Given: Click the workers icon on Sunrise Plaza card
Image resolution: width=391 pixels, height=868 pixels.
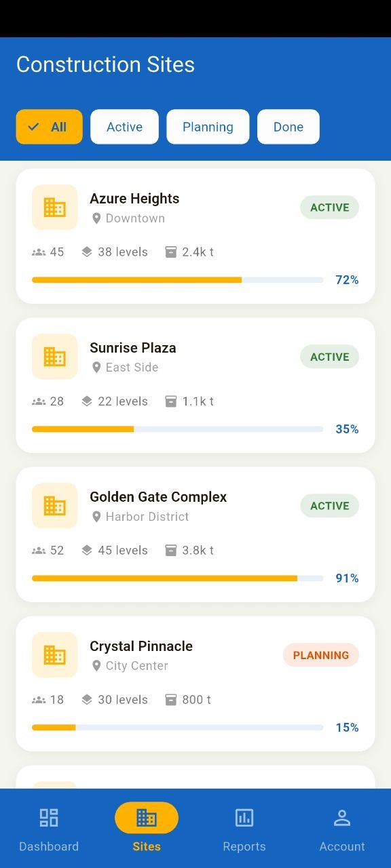Looking at the screenshot, I should 39,401.
